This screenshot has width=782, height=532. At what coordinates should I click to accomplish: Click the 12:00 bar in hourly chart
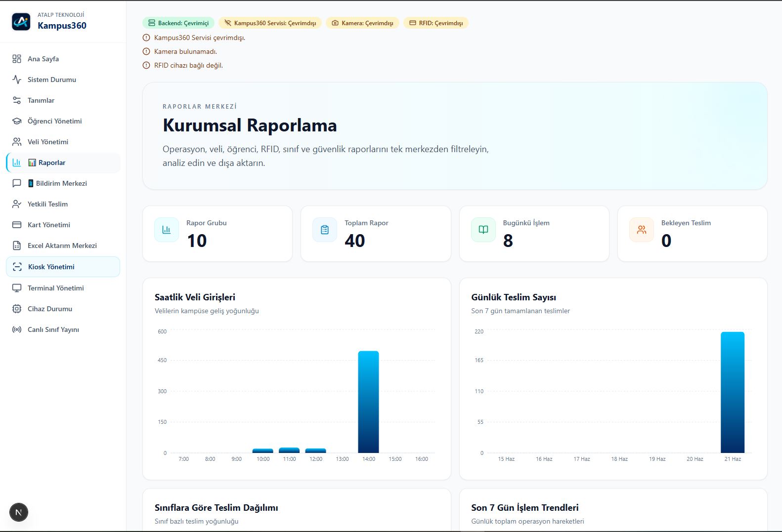315,451
